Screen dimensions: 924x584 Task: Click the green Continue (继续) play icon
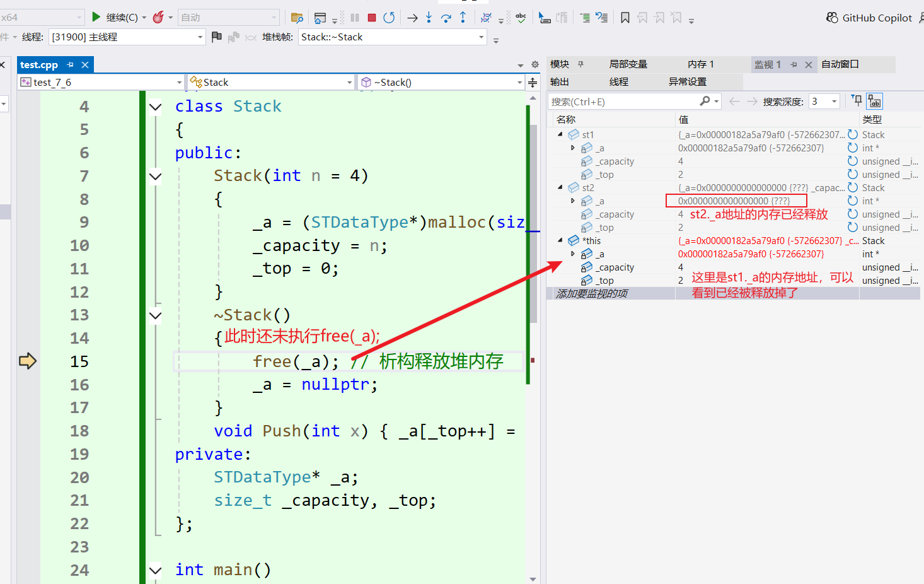(x=96, y=17)
